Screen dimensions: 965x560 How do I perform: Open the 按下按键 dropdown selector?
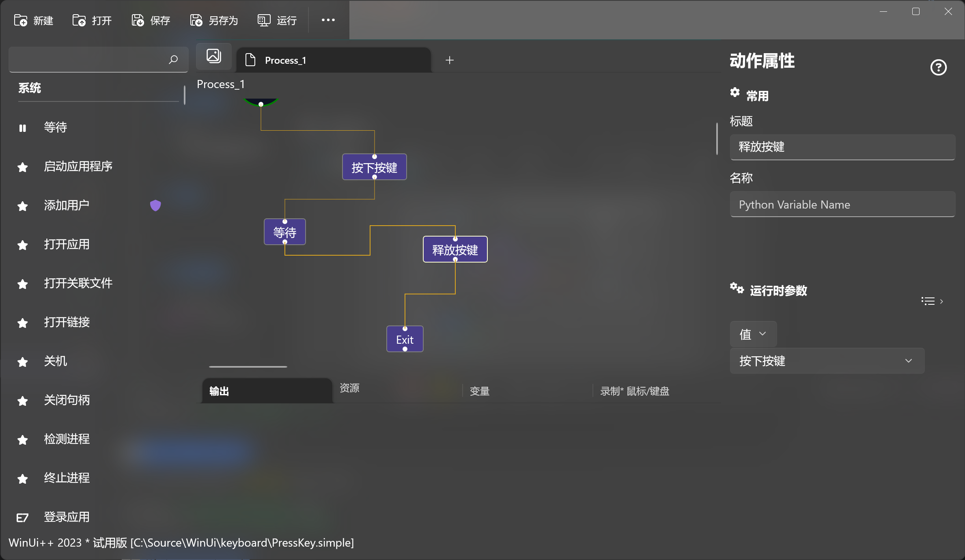point(826,361)
